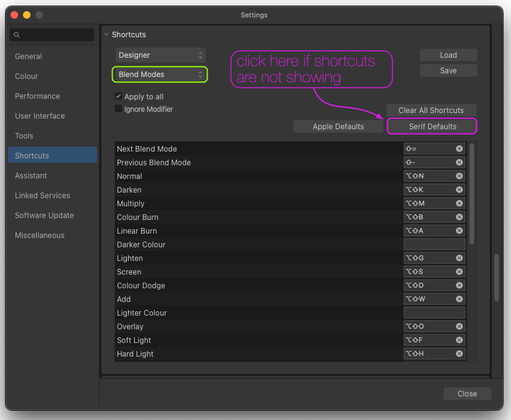
Task: Remove the Soft Light shortcut
Action: click(x=459, y=340)
